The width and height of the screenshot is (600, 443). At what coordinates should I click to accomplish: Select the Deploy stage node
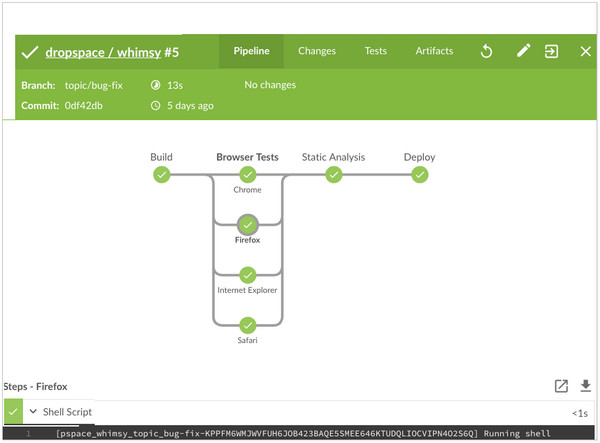click(420, 175)
